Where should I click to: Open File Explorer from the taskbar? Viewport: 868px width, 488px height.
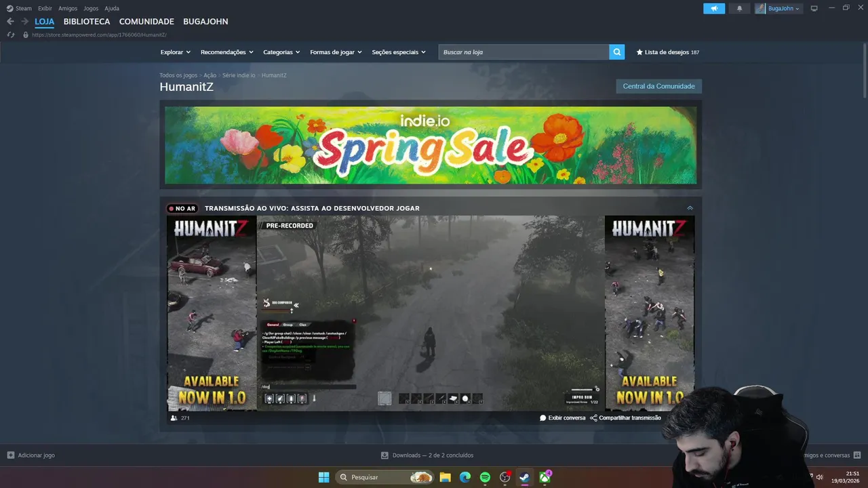tap(446, 477)
